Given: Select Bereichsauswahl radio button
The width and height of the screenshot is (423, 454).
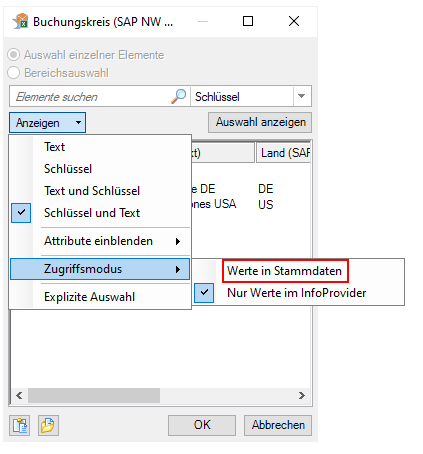Looking at the screenshot, I should click(x=14, y=73).
